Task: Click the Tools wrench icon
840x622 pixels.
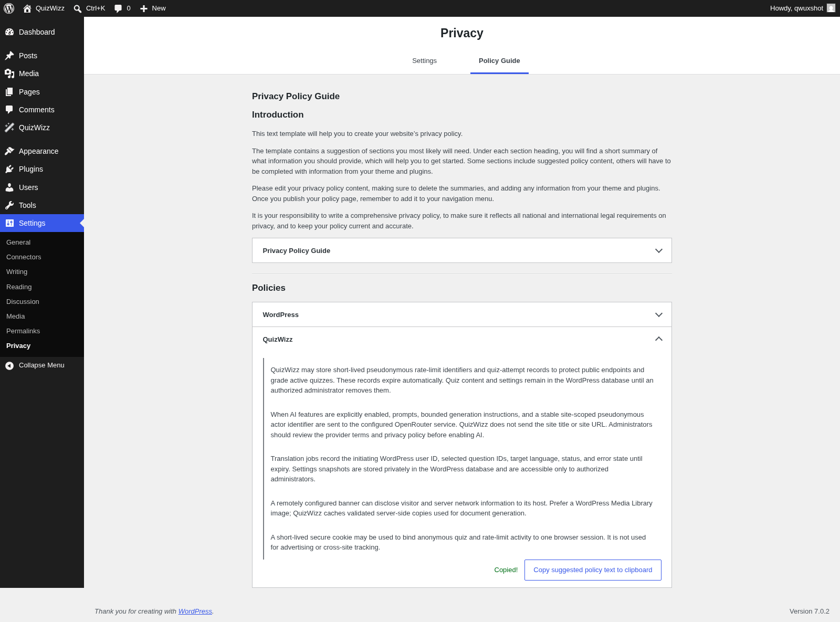Action: [x=9, y=205]
